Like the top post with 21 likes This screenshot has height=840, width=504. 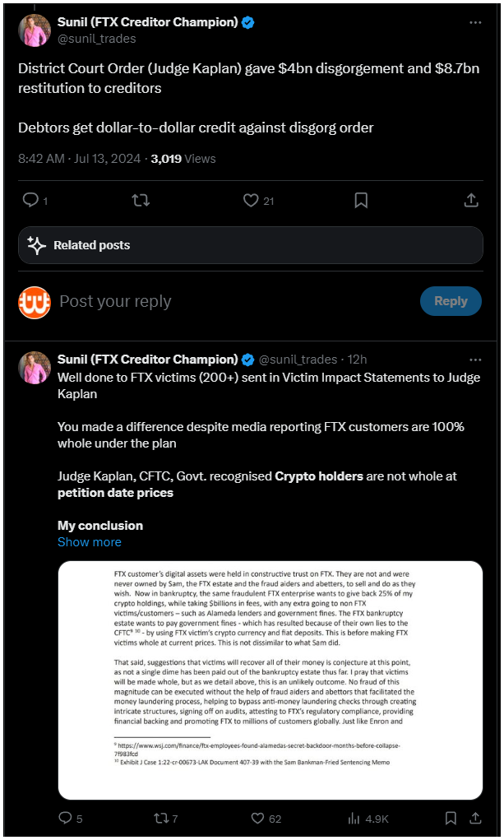point(251,201)
